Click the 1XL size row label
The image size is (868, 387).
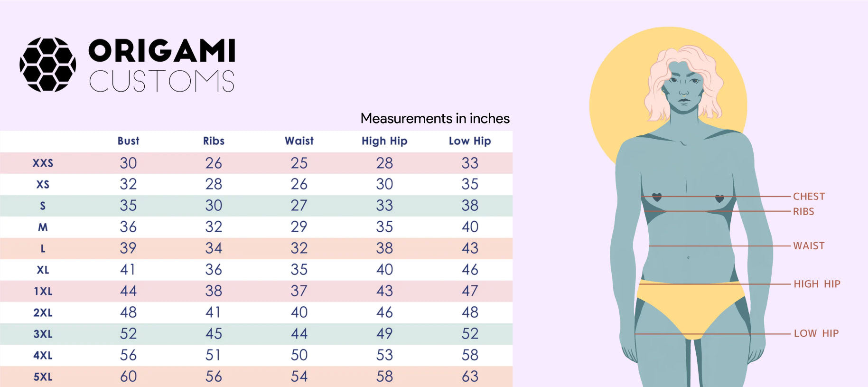[43, 292]
